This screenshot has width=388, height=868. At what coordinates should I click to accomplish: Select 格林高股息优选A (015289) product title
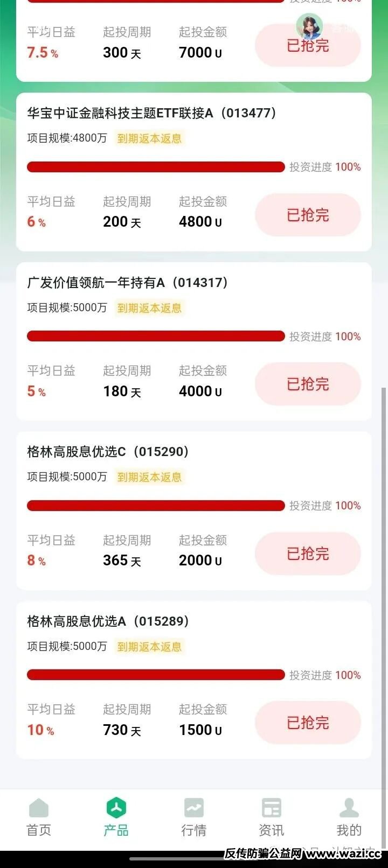(x=108, y=621)
